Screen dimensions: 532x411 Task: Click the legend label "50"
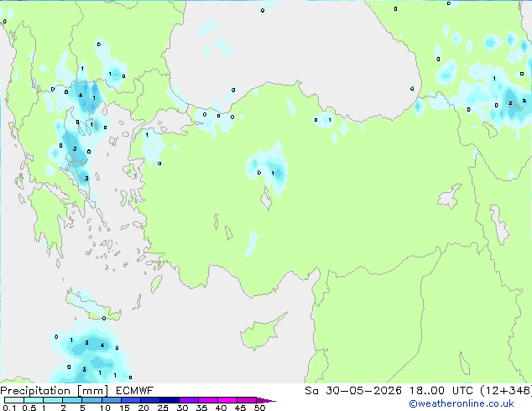pos(259,408)
